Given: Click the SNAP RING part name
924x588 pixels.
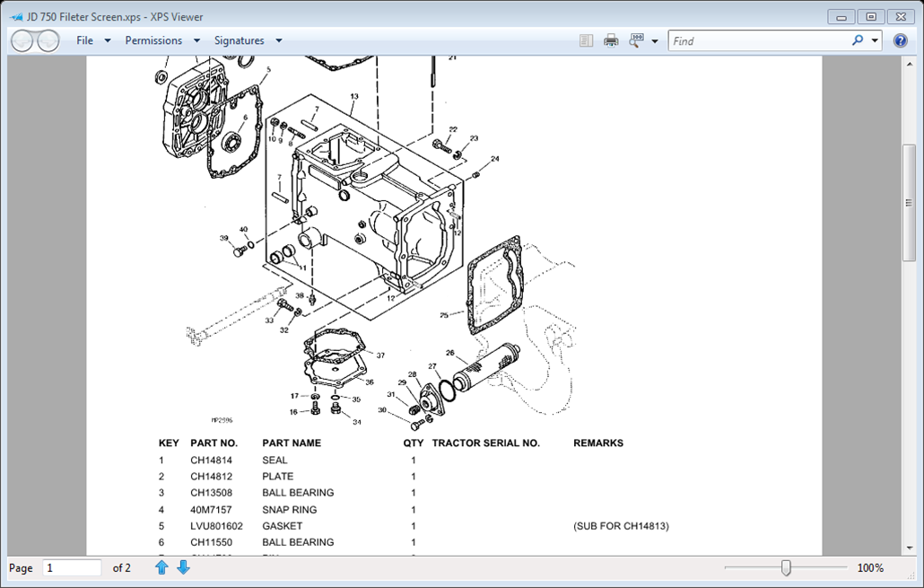Looking at the screenshot, I should (x=290, y=510).
